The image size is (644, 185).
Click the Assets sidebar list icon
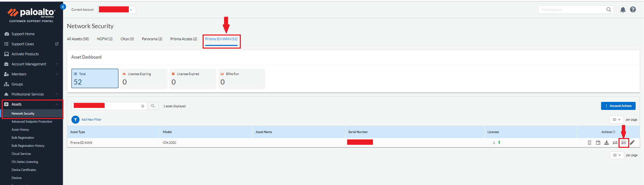(6, 104)
